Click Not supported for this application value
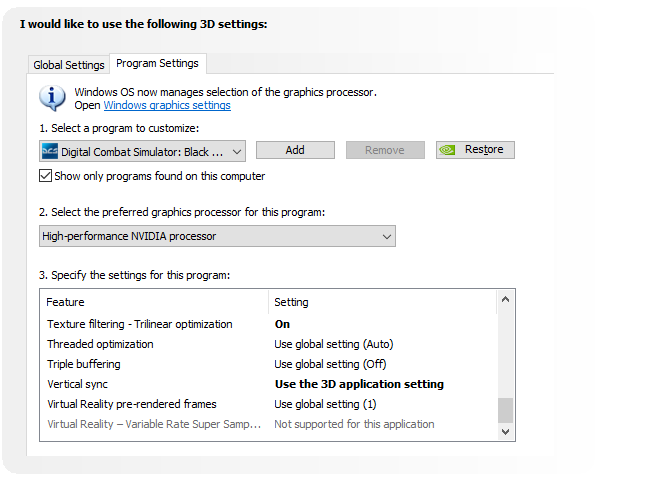Image resolution: width=645 pixels, height=477 pixels. click(354, 424)
